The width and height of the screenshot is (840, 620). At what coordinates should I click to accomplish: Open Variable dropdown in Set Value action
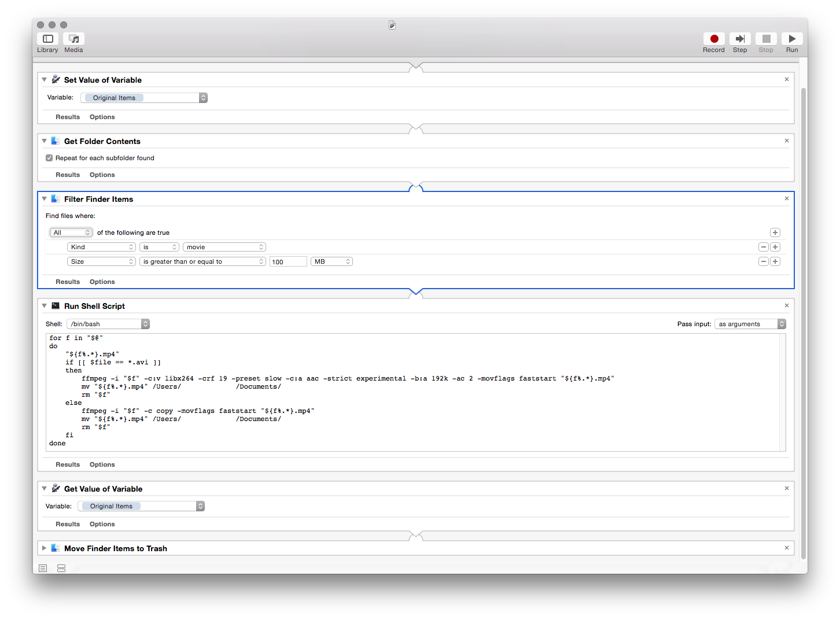tap(143, 98)
